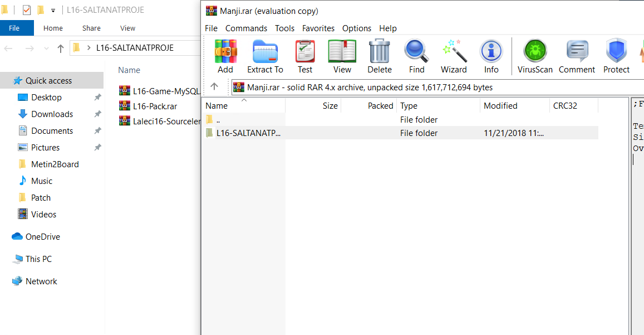
Task: Click the New folder quick access icon
Action: pyautogui.click(x=41, y=10)
